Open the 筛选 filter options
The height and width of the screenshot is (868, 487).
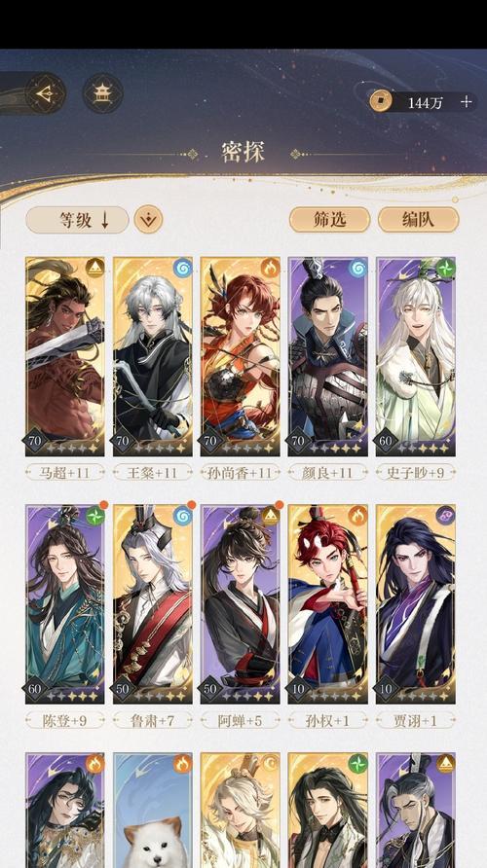pyautogui.click(x=329, y=220)
